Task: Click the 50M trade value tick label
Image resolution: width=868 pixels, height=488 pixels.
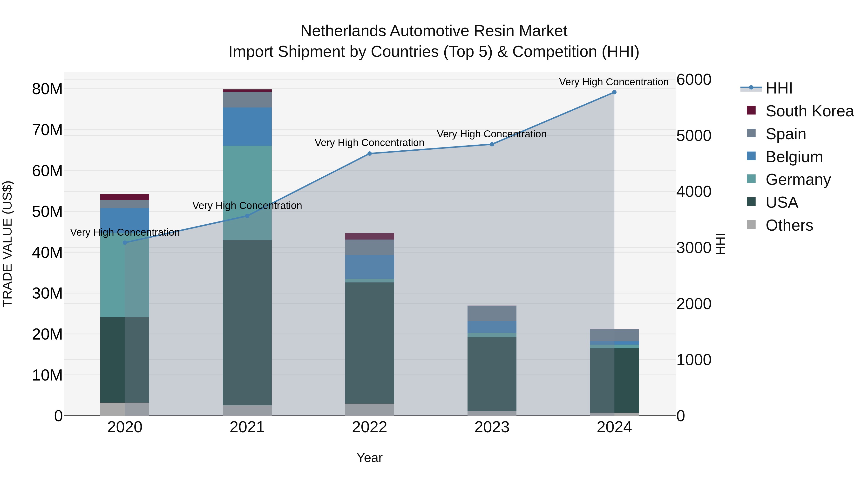Action: click(47, 212)
